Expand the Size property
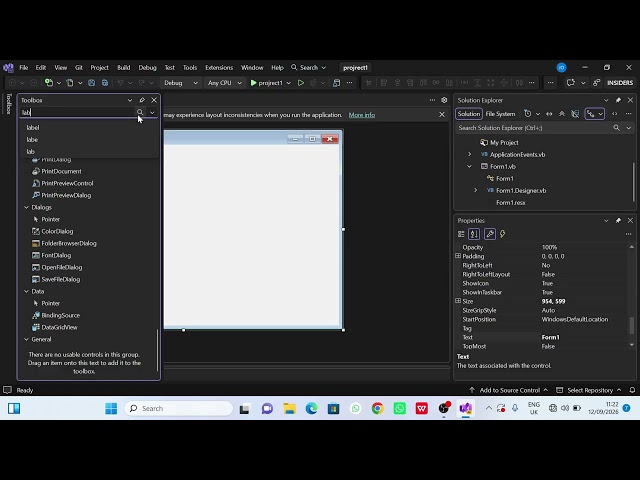The width and height of the screenshot is (640, 480). pyautogui.click(x=458, y=301)
